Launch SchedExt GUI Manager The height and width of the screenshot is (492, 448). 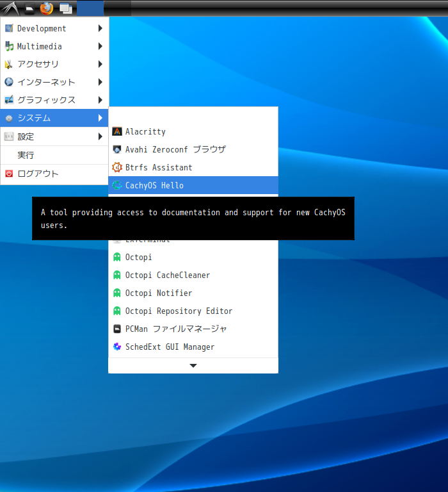(x=193, y=347)
